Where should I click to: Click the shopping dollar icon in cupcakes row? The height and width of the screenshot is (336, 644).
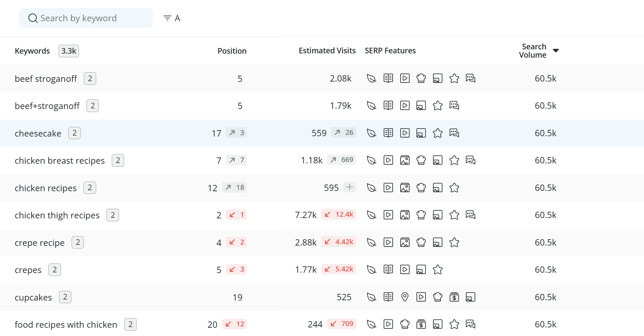454,297
